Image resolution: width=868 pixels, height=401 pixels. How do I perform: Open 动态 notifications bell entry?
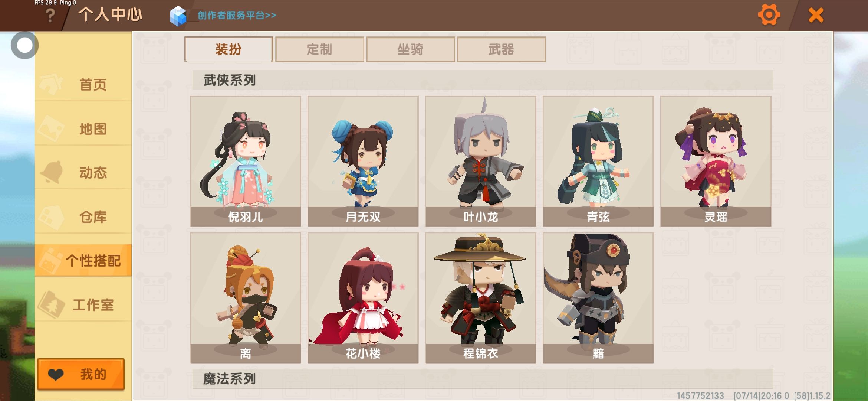pos(83,173)
